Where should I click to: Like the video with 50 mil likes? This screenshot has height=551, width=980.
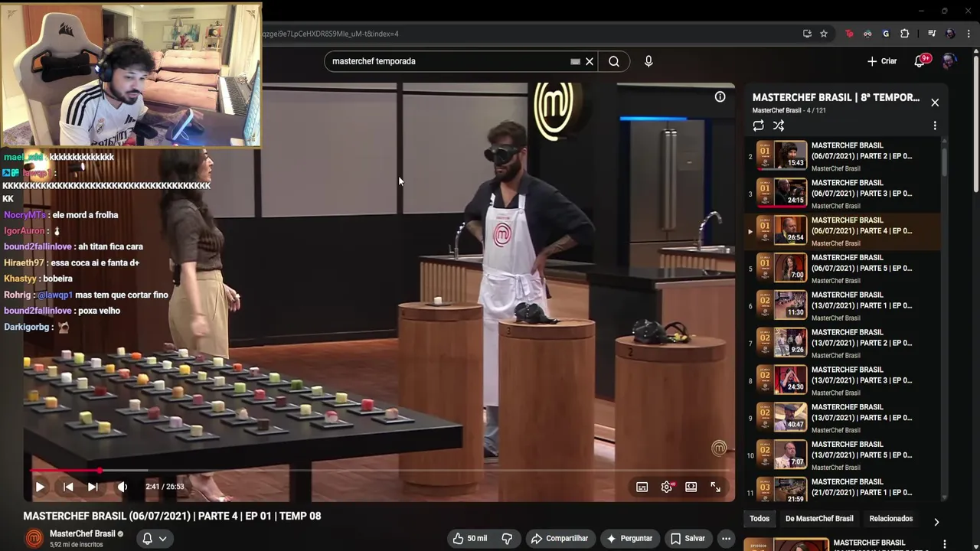pos(469,539)
